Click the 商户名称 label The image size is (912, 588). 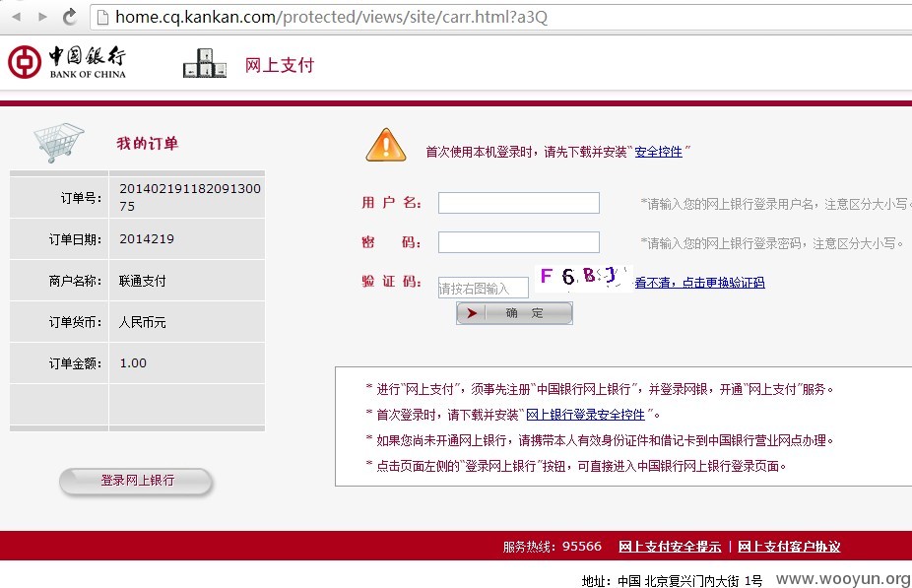click(x=75, y=281)
